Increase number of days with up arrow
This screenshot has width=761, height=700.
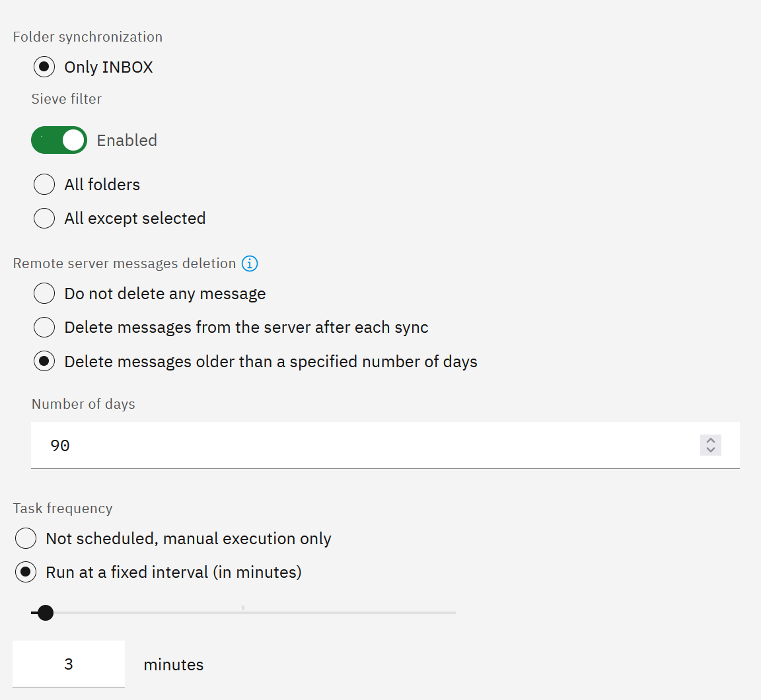[711, 441]
